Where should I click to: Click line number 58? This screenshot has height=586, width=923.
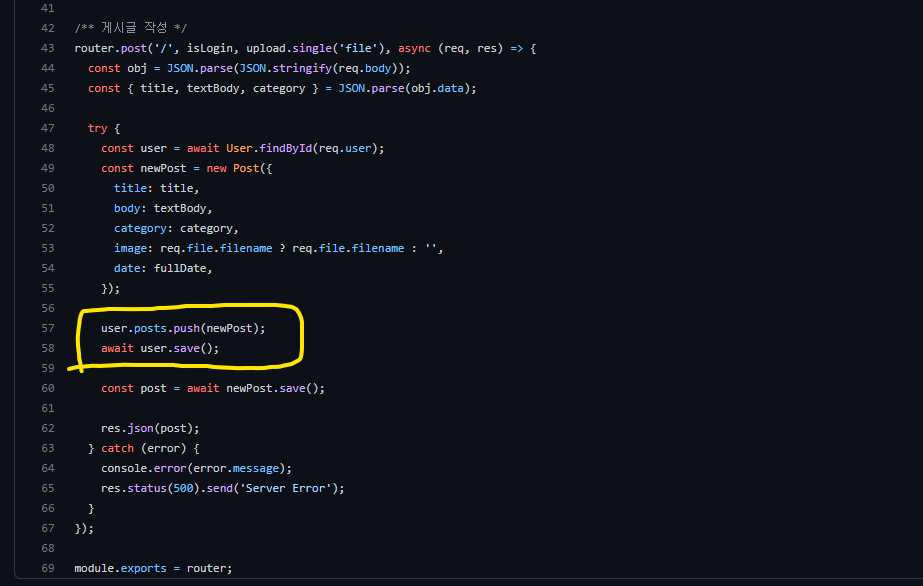tap(48, 348)
